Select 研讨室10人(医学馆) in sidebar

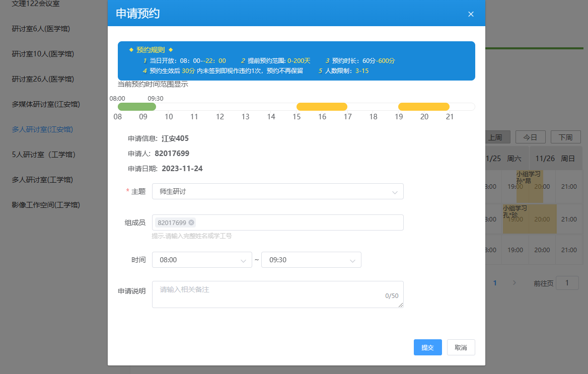click(x=43, y=54)
